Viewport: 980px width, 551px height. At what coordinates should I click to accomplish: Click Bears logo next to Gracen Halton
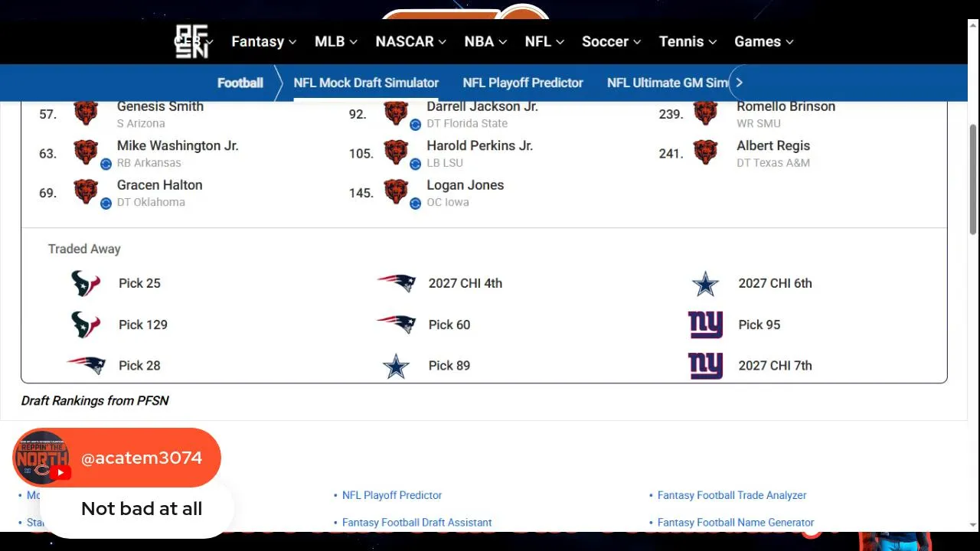click(x=86, y=192)
